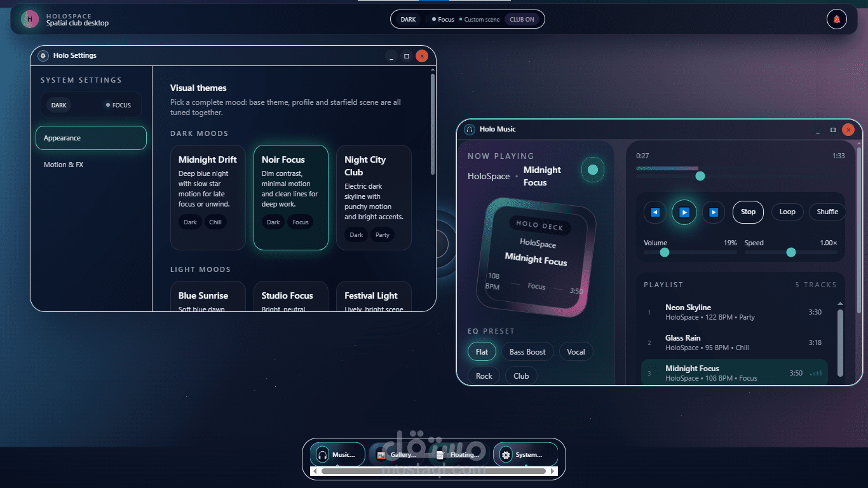This screenshot has width=868, height=488.
Task: Choose the Night City Club theme card
Action: pyautogui.click(x=374, y=198)
